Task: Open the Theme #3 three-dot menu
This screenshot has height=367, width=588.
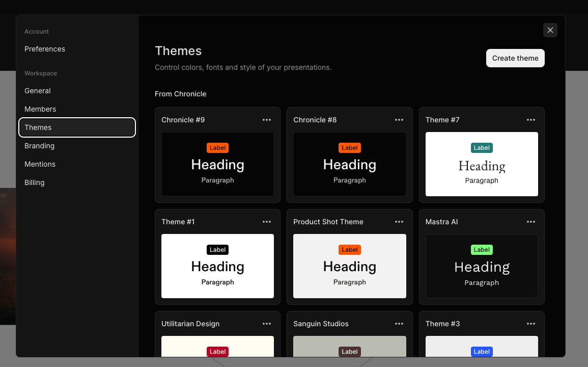Action: (x=531, y=324)
